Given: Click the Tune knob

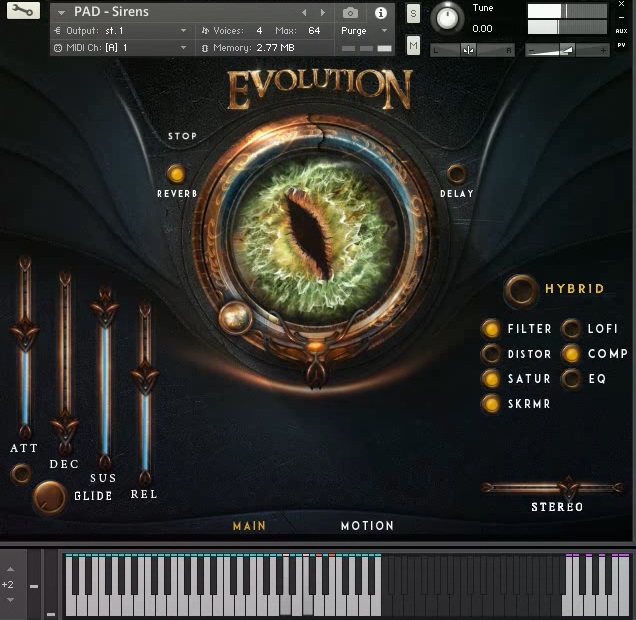Looking at the screenshot, I should pos(447,18).
